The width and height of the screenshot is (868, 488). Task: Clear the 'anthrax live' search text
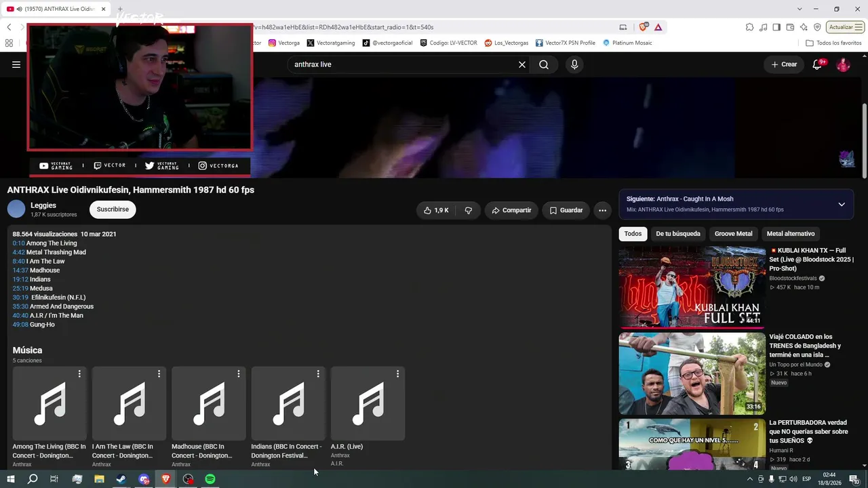[522, 64]
